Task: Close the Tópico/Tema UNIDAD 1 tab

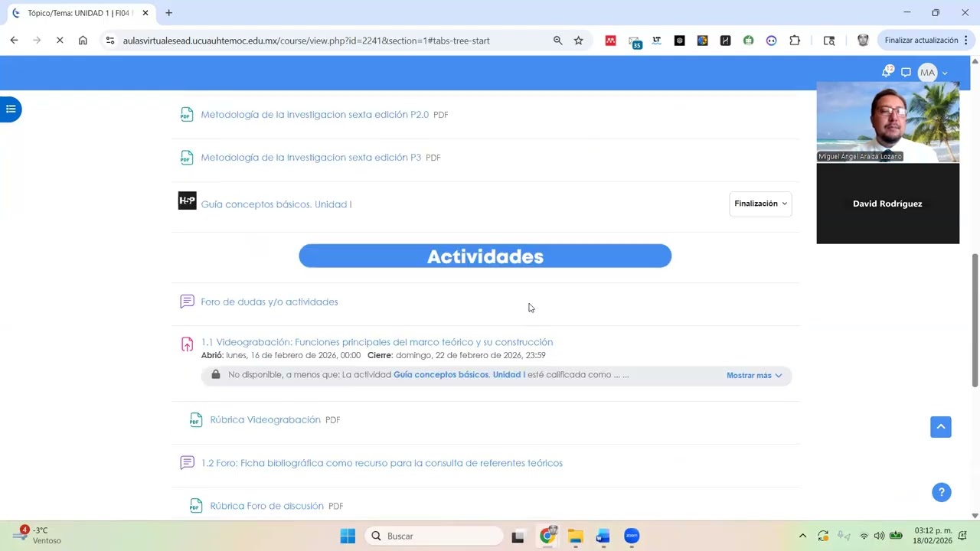Action: [145, 13]
